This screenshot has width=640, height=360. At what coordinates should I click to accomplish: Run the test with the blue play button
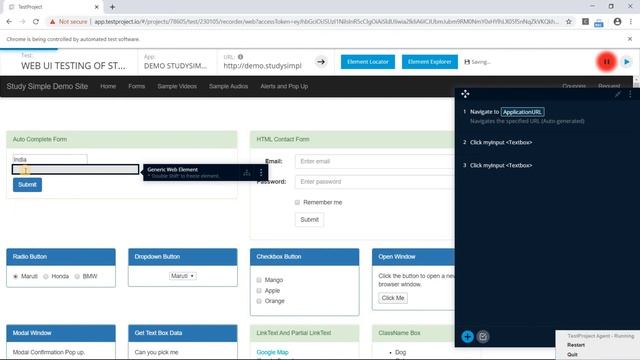coord(627,62)
